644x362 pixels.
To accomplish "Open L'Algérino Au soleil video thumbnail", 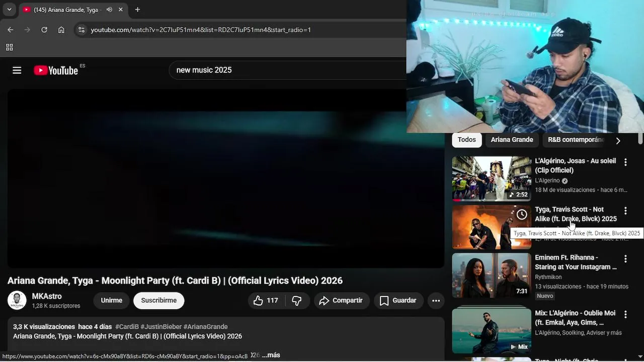I will coord(491,178).
